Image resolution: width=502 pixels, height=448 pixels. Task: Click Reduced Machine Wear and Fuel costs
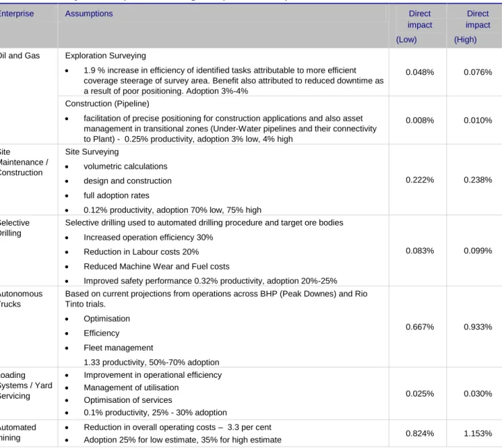click(x=156, y=267)
